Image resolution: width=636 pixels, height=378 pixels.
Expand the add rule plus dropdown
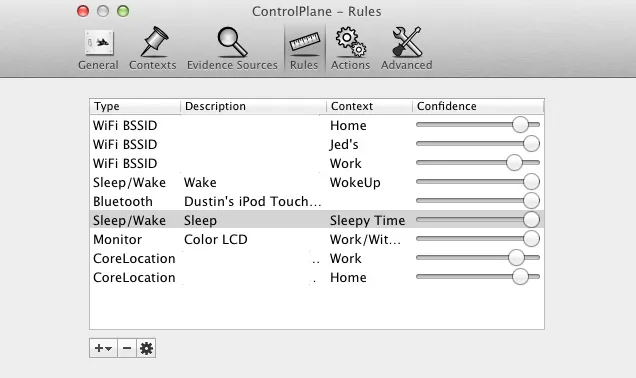[x=103, y=348]
